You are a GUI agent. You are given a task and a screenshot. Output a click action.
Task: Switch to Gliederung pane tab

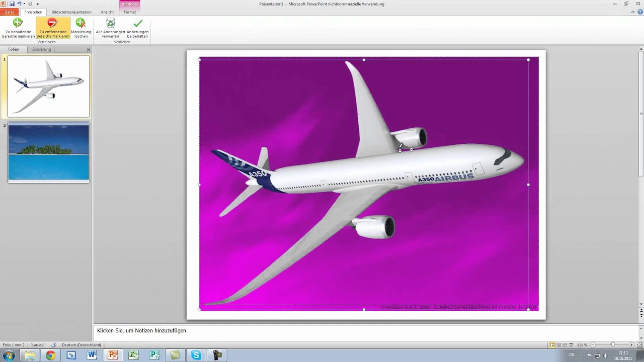(41, 49)
